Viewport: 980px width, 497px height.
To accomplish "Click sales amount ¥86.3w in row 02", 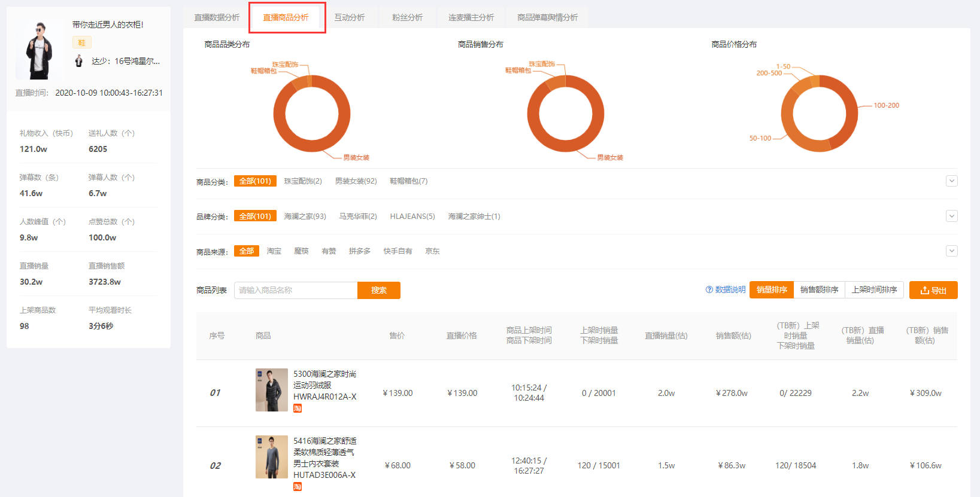I will point(732,465).
